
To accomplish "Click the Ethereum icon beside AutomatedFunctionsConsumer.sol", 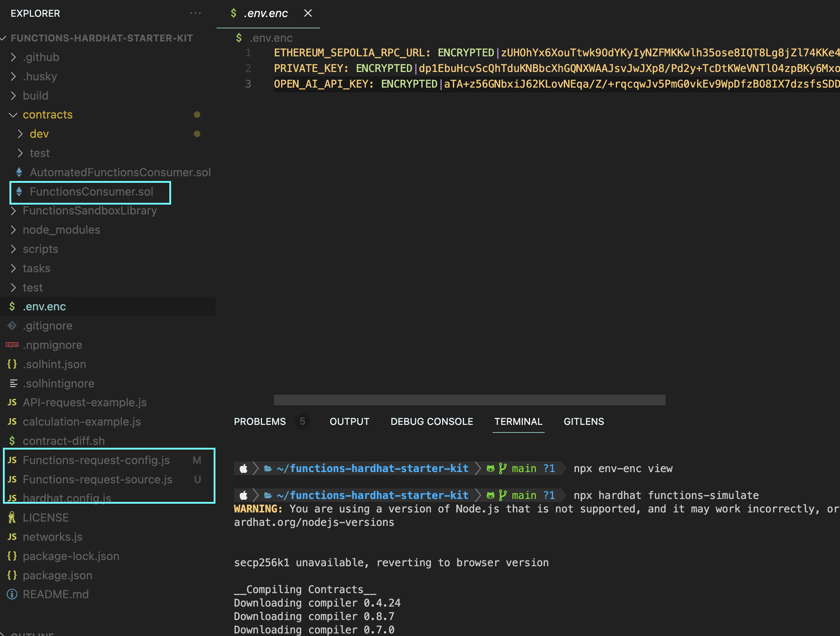I will [19, 172].
